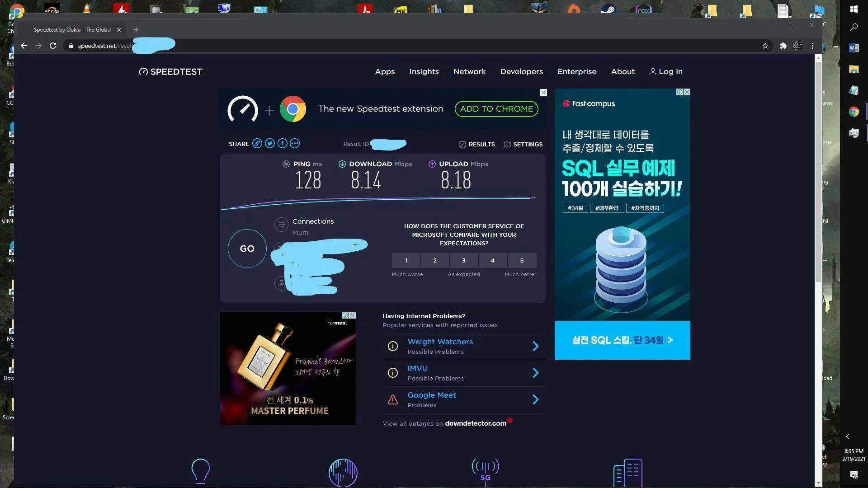Click ADD TO CHROME button
The height and width of the screenshot is (488, 868).
(496, 109)
